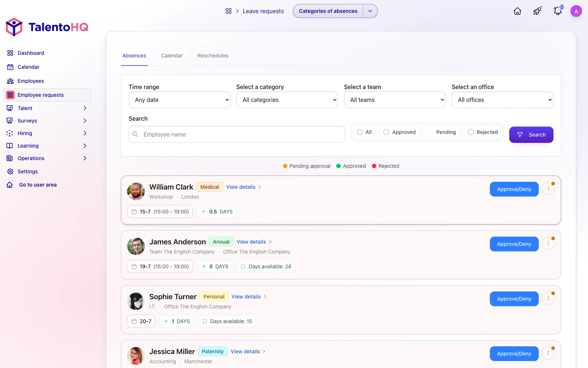Screen dimensions: 588x368
Task: Expand the Operations submenu
Action: (x=85, y=158)
